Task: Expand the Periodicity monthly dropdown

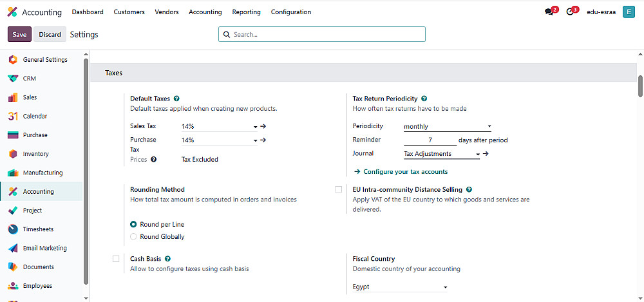Action: click(447, 127)
